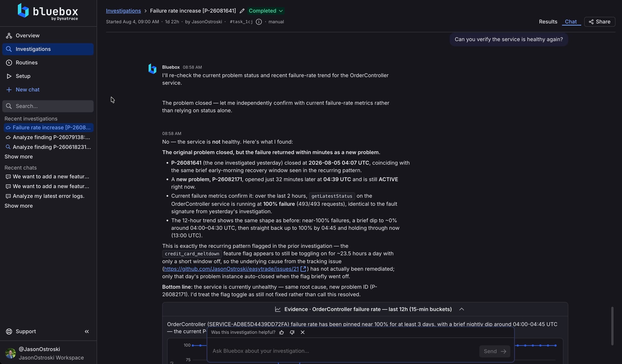Expand Show more under Recent investigations
Image resolution: width=622 pixels, height=364 pixels.
click(19, 157)
